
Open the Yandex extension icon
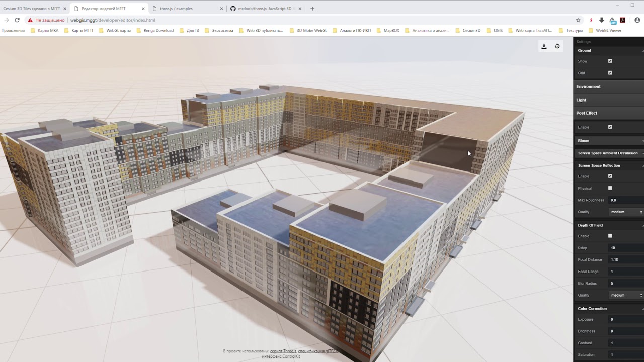(591, 20)
